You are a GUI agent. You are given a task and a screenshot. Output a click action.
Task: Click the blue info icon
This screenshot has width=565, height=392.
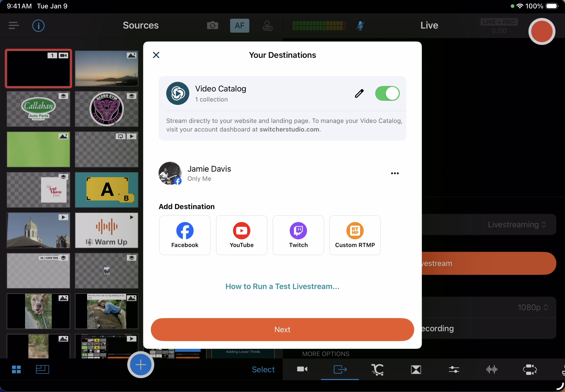click(38, 26)
